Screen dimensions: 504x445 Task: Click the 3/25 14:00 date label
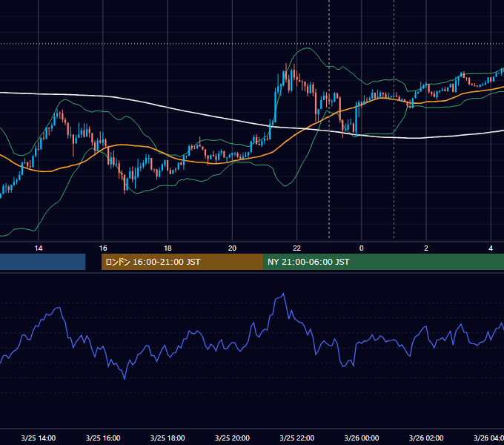click(39, 438)
